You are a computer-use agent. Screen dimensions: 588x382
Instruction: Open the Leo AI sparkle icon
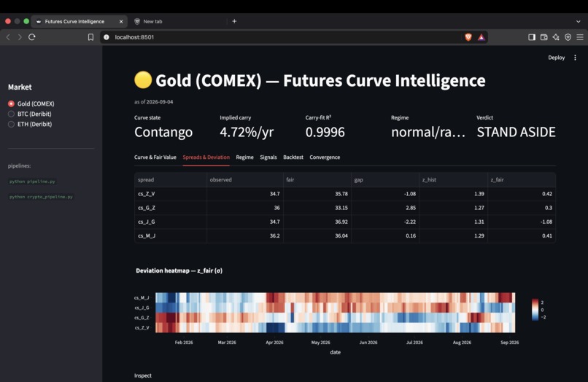point(556,37)
